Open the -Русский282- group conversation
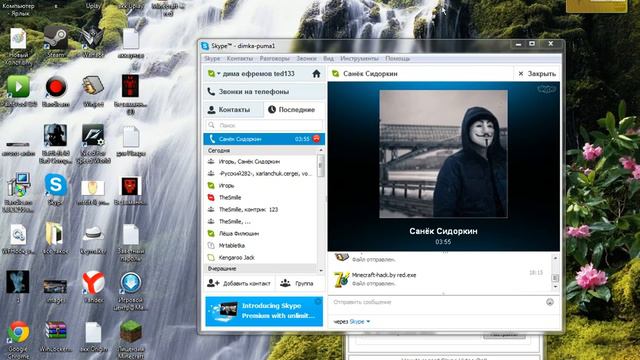The height and width of the screenshot is (360, 640). [260, 173]
